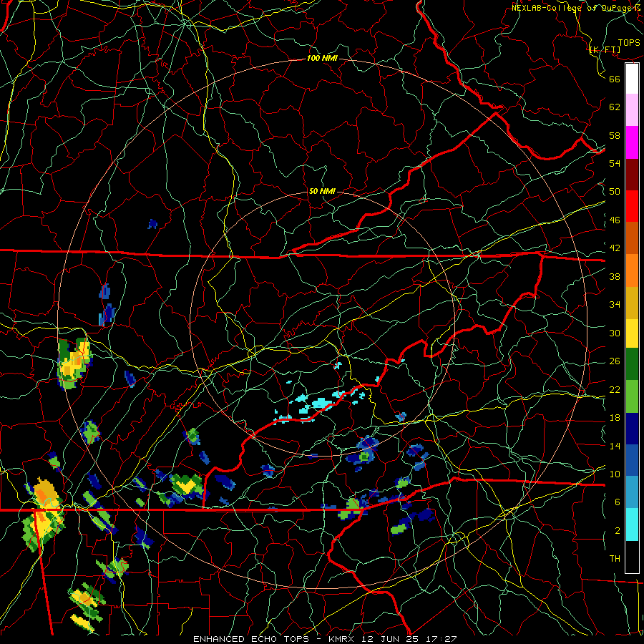This screenshot has height=644, width=644.
Task: Click the cyan legend swatch
Action: pos(632,525)
